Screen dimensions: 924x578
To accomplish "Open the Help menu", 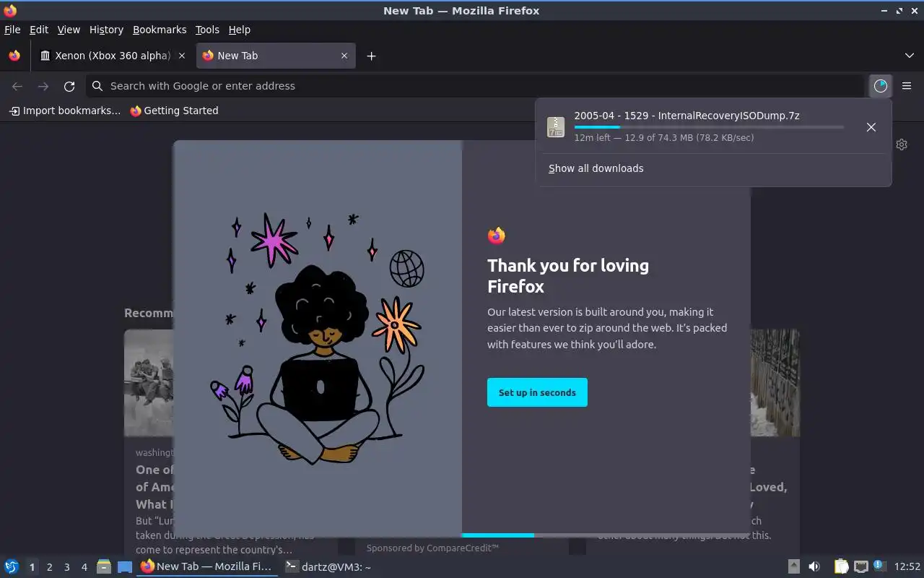I will click(x=239, y=30).
